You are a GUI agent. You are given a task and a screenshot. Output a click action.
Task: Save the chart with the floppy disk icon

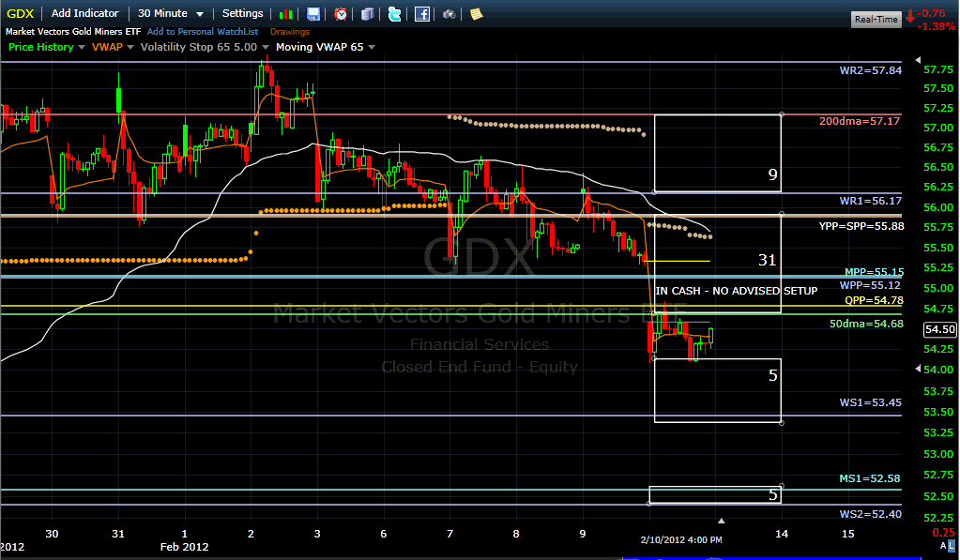pyautogui.click(x=312, y=13)
